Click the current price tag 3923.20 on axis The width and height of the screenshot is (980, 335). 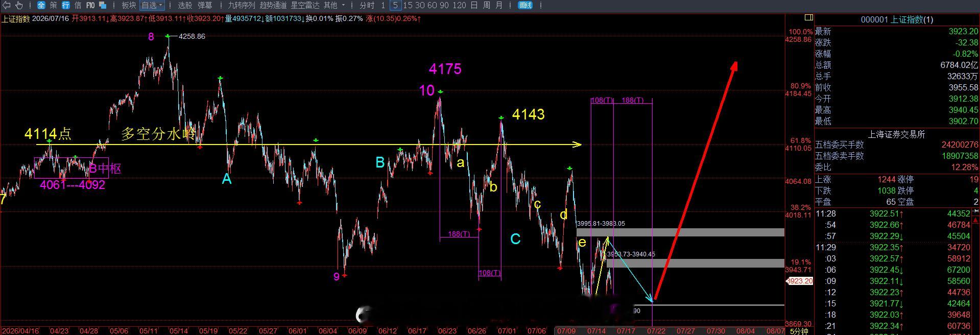click(x=799, y=281)
